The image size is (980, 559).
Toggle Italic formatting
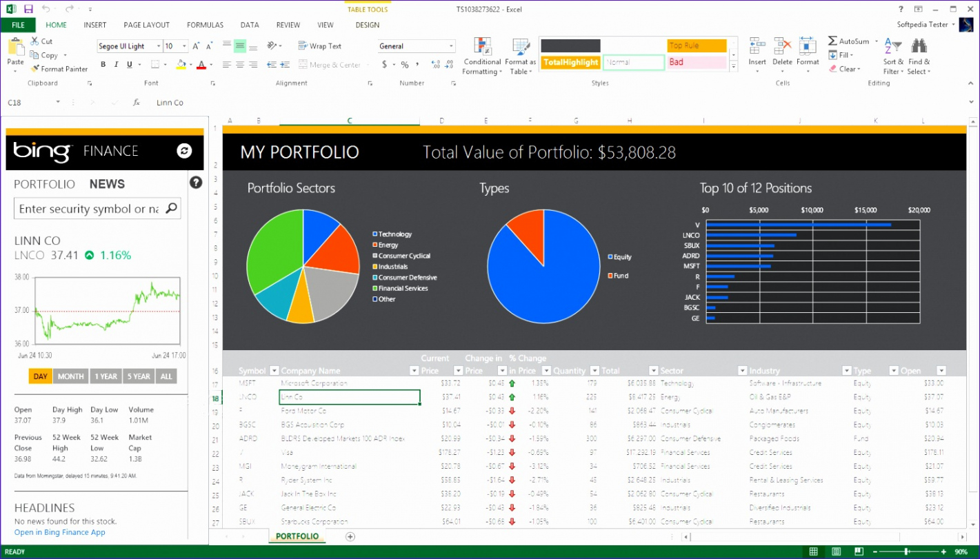[117, 65]
